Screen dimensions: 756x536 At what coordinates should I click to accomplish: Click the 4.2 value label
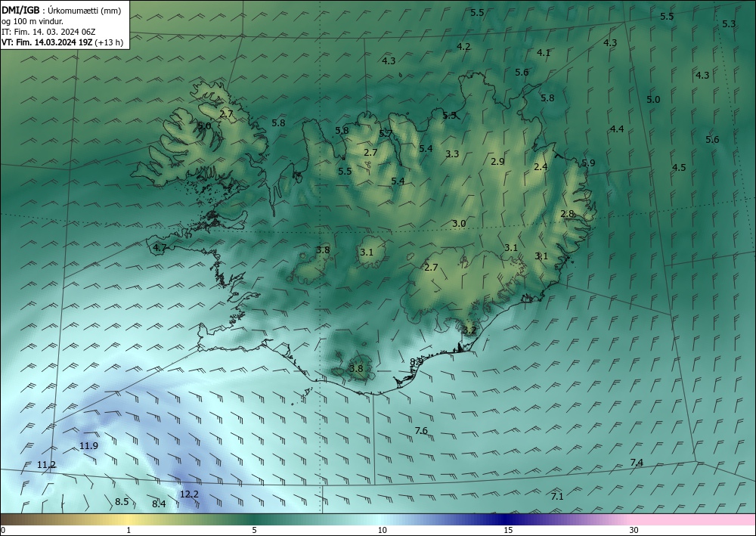point(464,47)
